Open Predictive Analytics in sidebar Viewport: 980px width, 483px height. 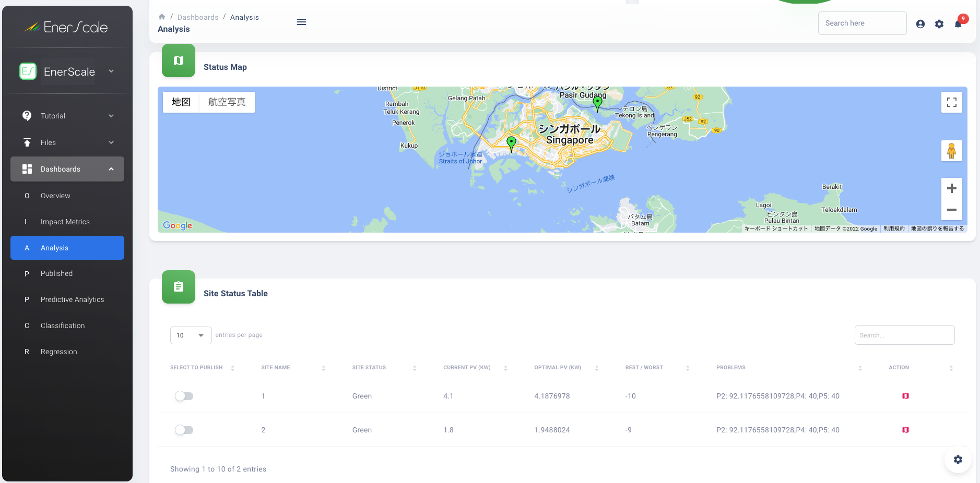pos(67,299)
